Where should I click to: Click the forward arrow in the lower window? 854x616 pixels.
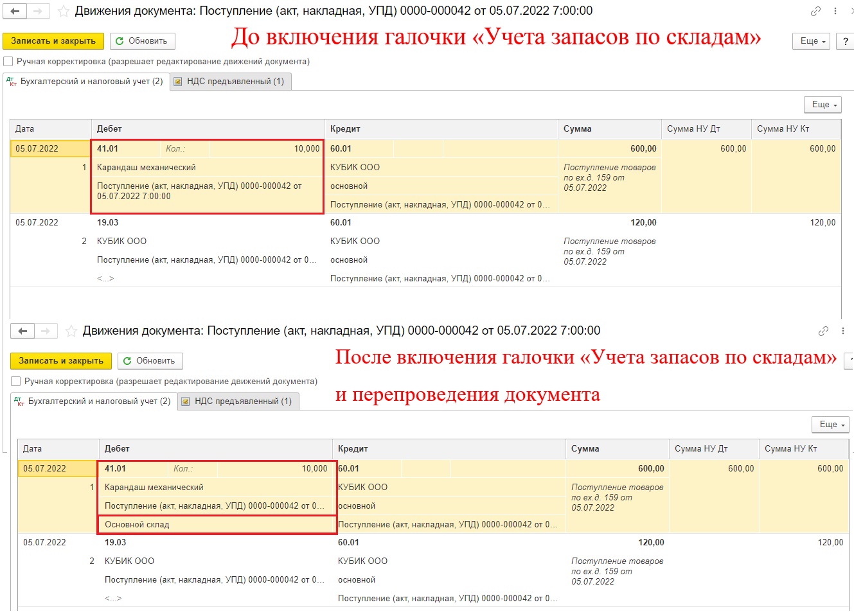point(46,331)
